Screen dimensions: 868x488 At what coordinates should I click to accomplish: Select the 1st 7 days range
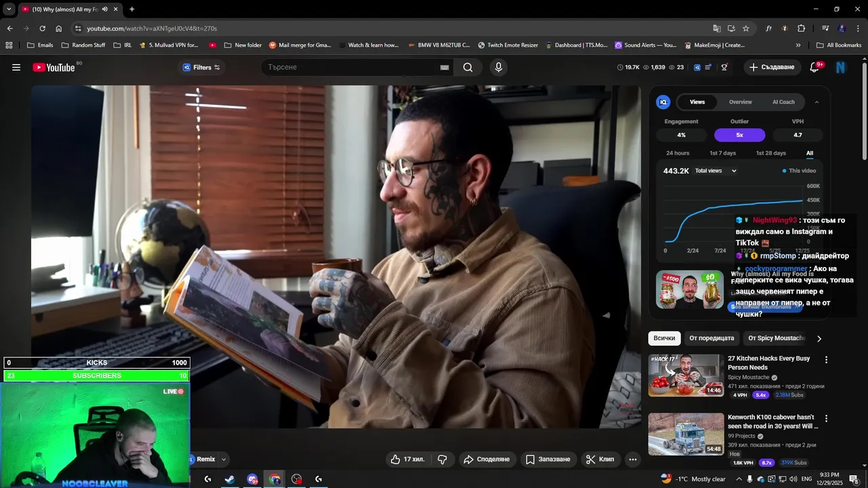tap(722, 153)
